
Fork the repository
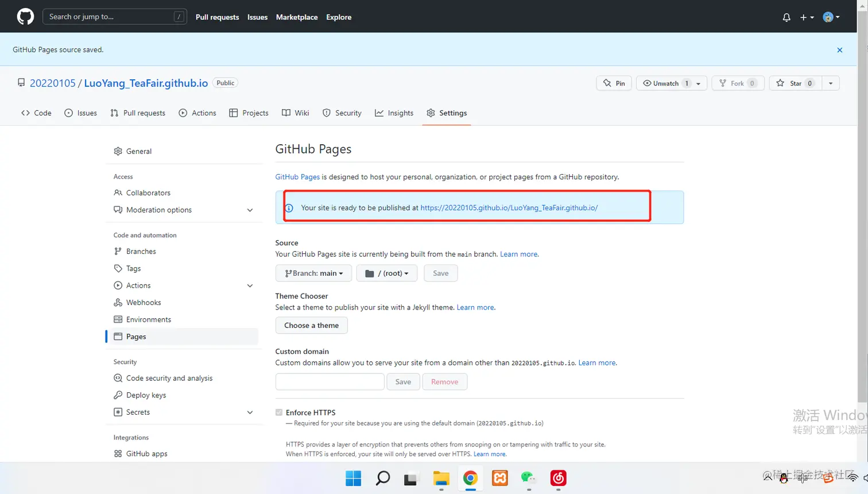click(x=738, y=83)
